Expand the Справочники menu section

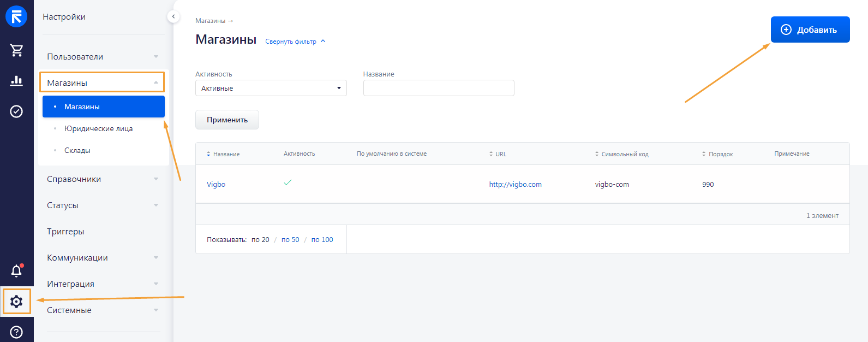(x=103, y=179)
